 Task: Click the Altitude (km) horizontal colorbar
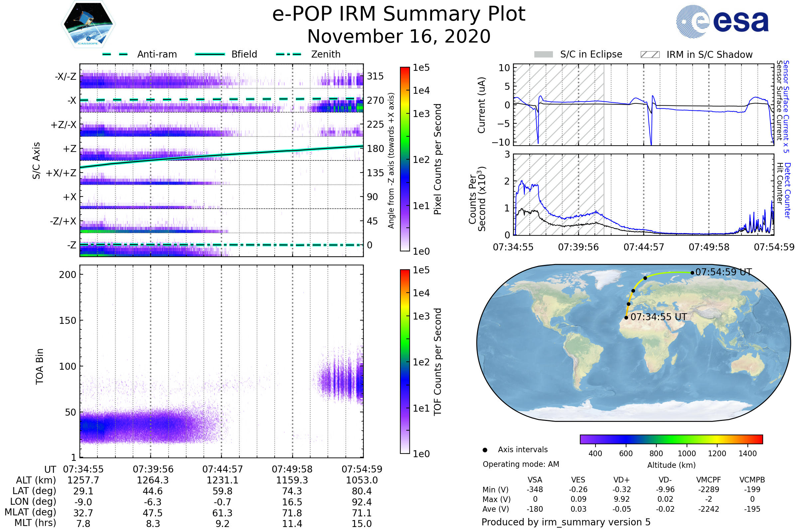[x=671, y=439]
